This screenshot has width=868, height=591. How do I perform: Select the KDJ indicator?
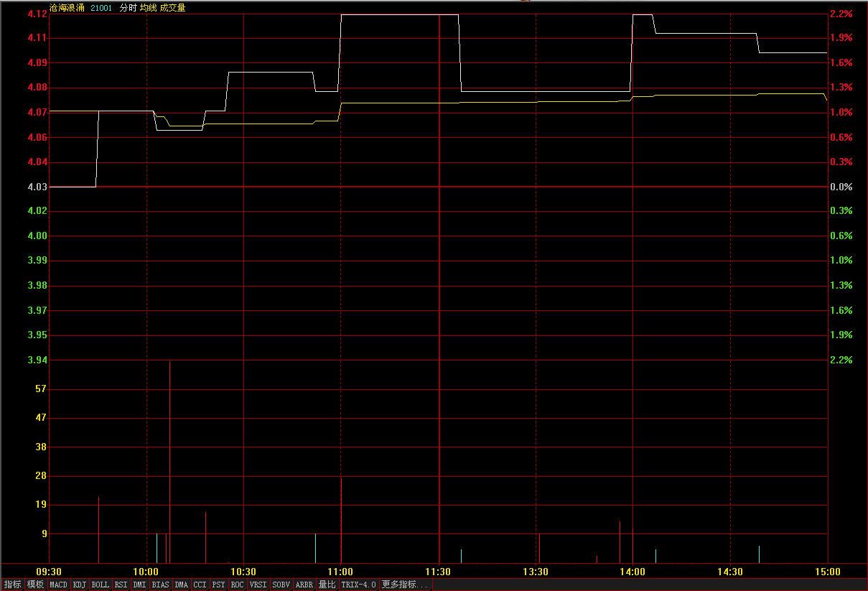point(80,585)
